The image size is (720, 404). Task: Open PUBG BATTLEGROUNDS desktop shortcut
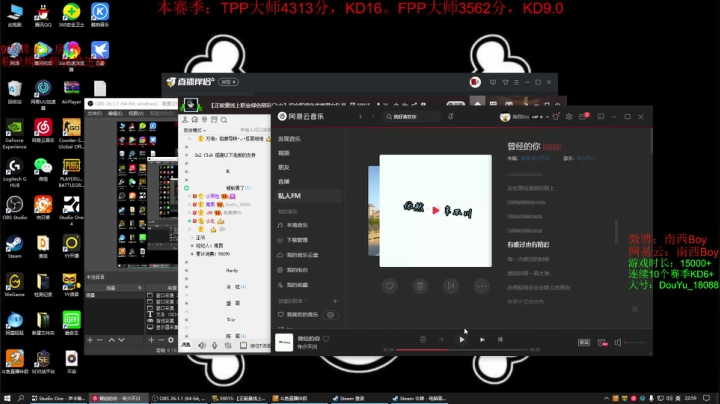click(71, 173)
